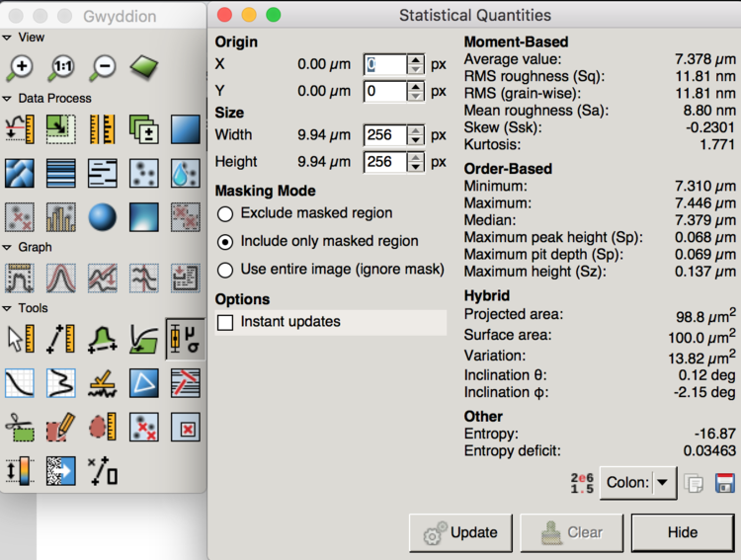741x560 pixels.
Task: Pick the Color Range tool
Action: 20,471
